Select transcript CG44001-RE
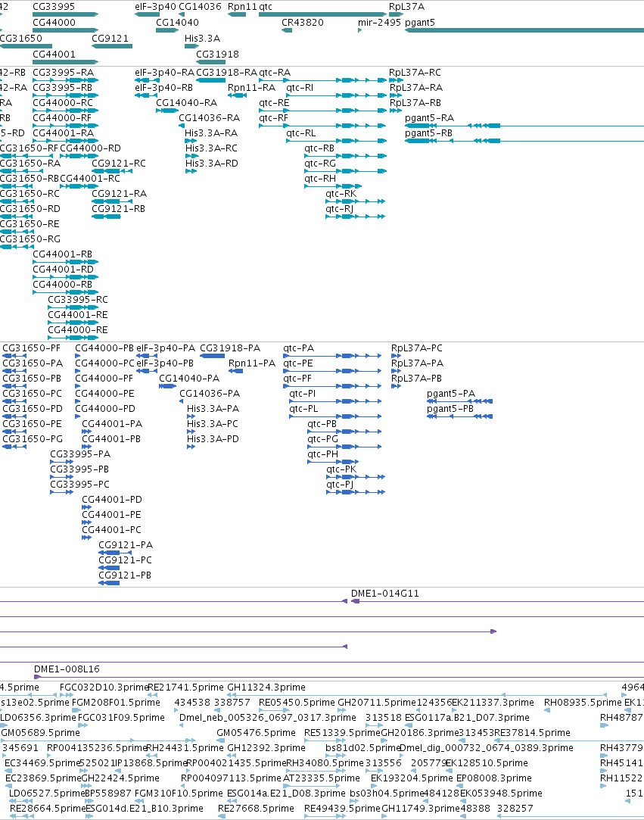The width and height of the screenshot is (644, 820). [78, 315]
